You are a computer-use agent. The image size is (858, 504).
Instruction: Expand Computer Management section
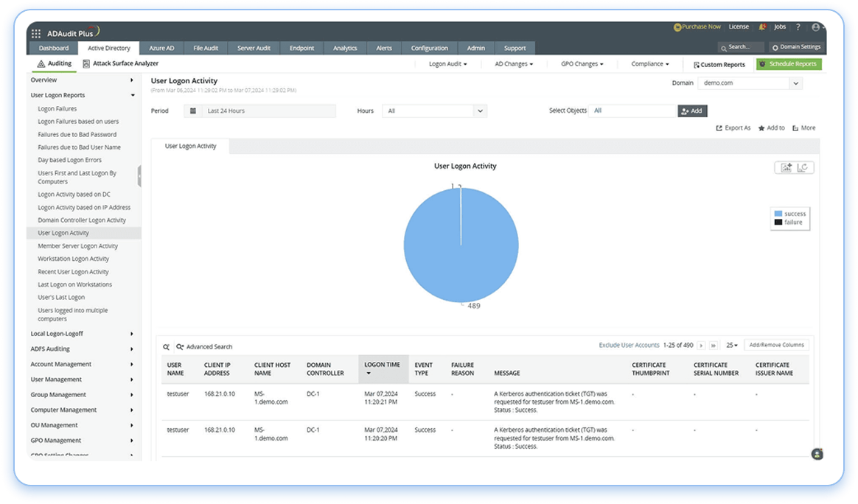tap(132, 410)
